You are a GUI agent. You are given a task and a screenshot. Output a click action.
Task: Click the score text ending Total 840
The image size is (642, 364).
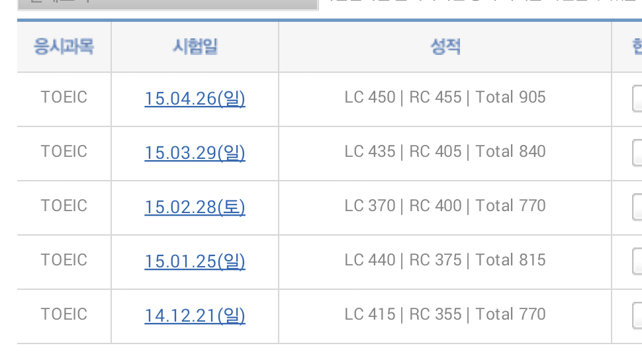click(445, 152)
